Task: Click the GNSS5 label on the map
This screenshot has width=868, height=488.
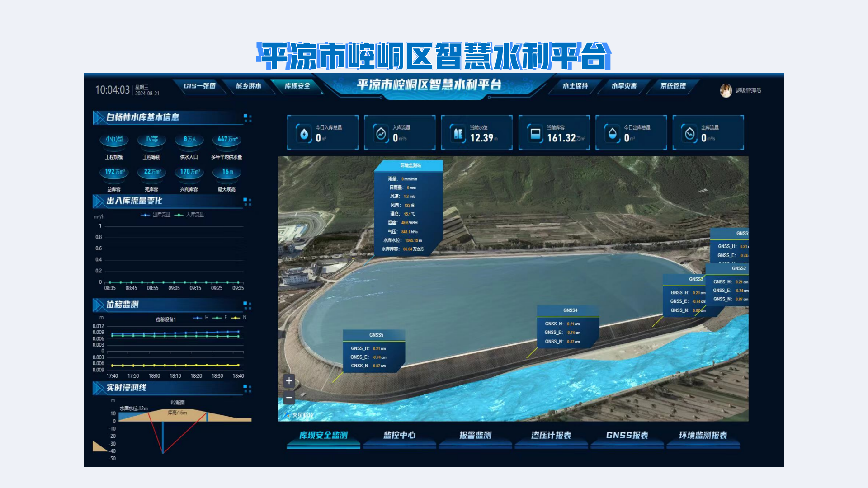Action: tap(376, 335)
